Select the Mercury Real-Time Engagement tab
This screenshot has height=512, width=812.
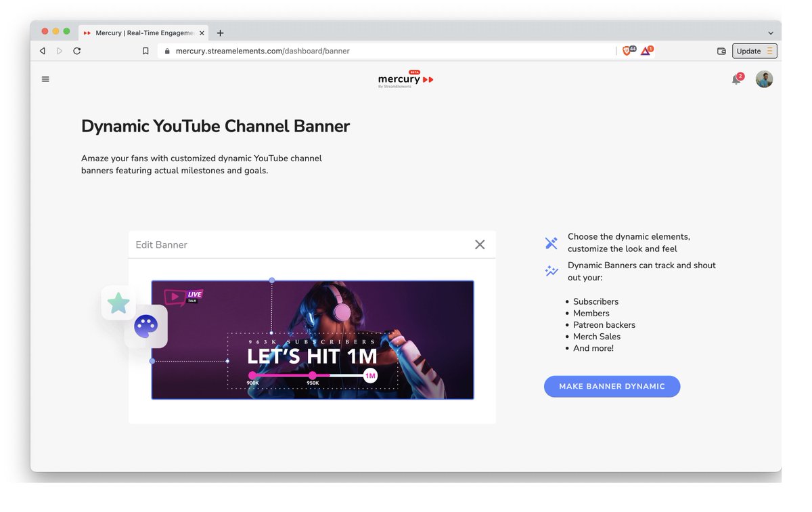click(x=145, y=33)
